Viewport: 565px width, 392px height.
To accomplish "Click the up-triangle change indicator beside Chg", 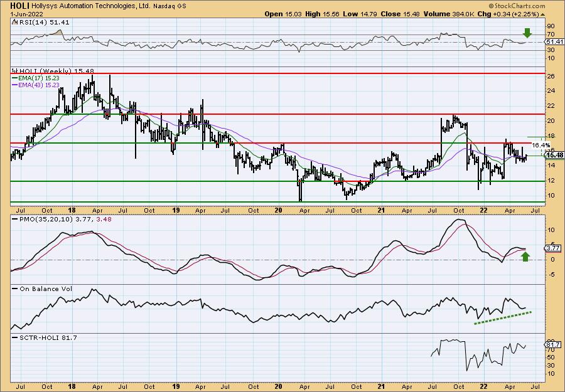I will click(x=542, y=14).
